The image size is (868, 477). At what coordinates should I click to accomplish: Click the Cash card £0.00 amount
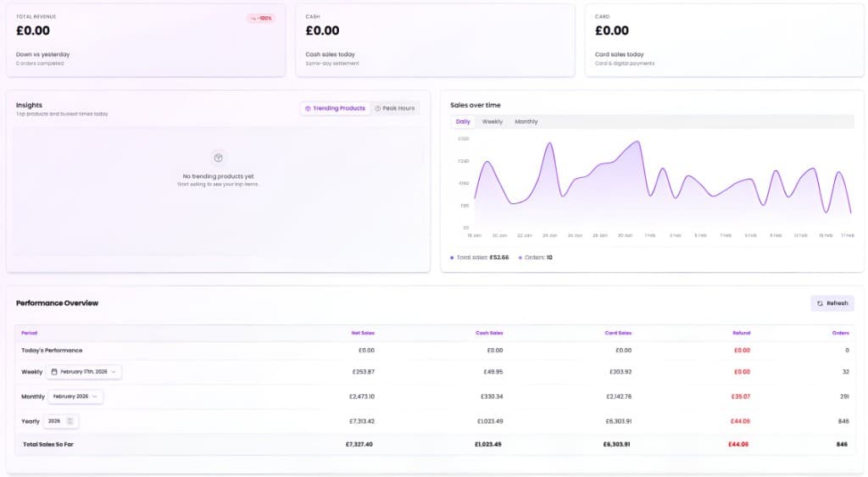point(323,31)
